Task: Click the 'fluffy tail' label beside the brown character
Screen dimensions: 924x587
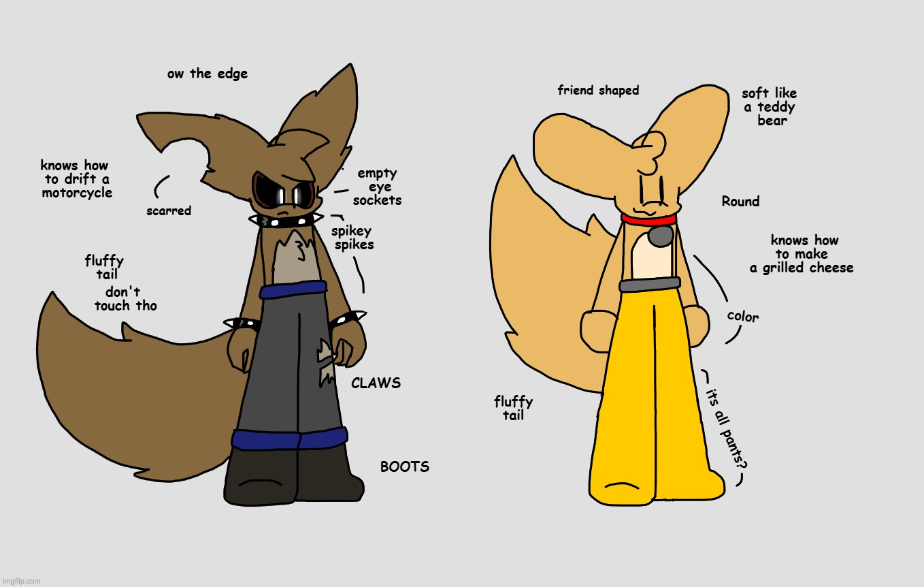Action: click(x=104, y=268)
